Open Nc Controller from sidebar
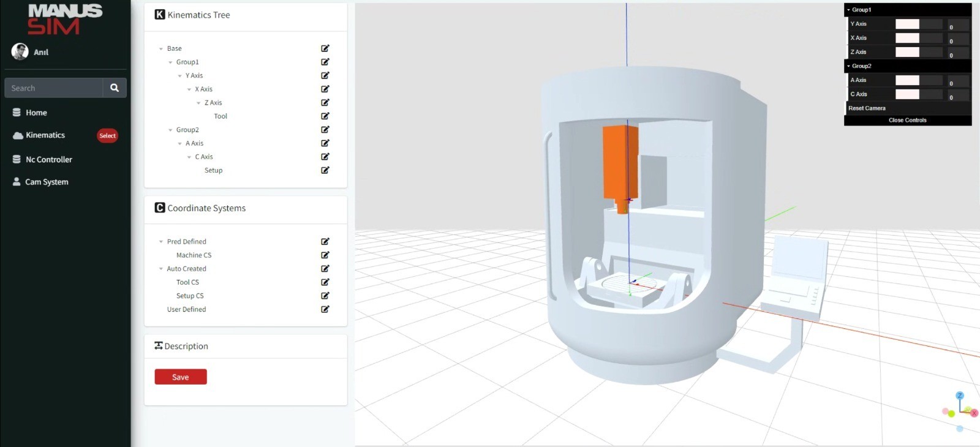 48,160
